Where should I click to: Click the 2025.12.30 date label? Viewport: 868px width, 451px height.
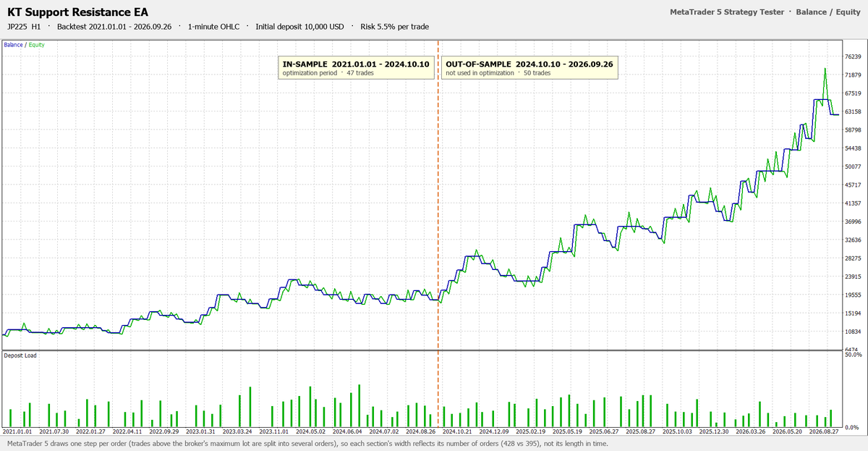pos(714,431)
